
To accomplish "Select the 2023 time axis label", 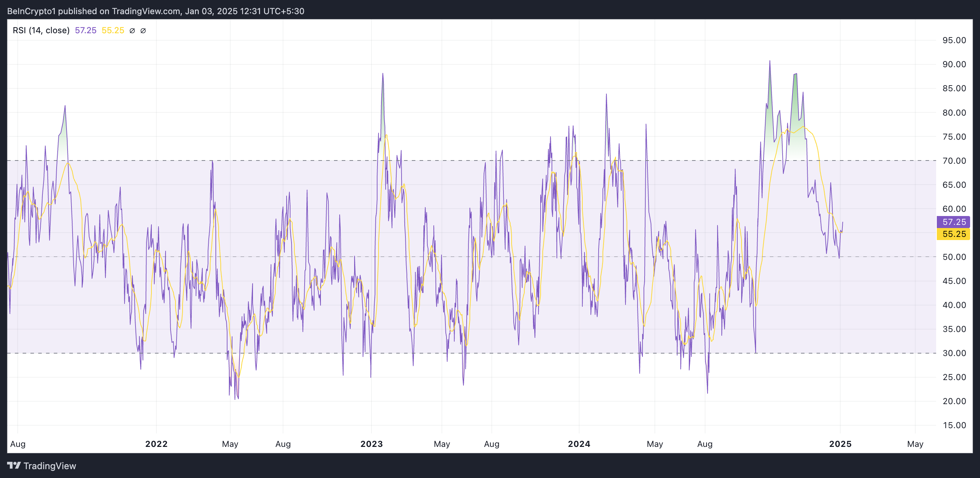I will point(371,444).
